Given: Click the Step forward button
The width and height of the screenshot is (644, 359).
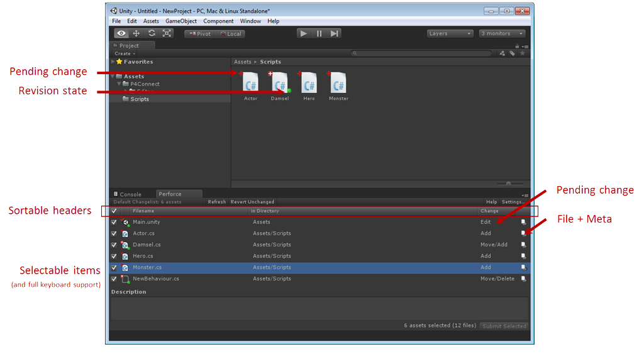Looking at the screenshot, I should point(335,33).
